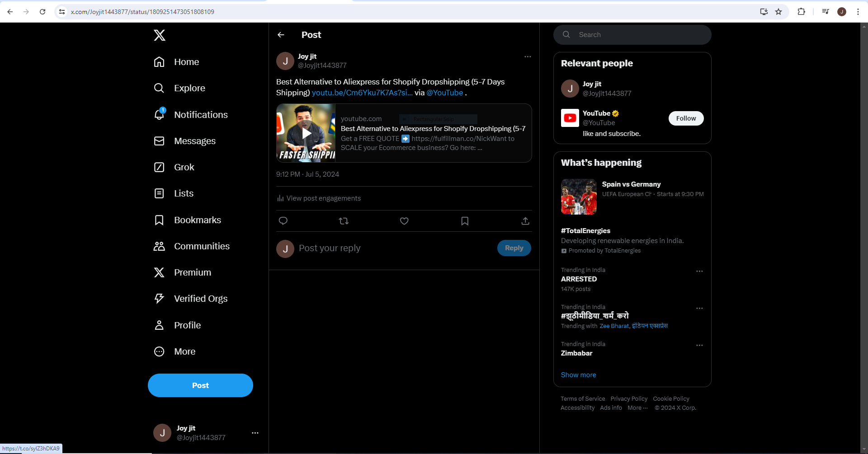The width and height of the screenshot is (868, 454).
Task: Open options for ARRESTED trend
Action: [x=699, y=271]
